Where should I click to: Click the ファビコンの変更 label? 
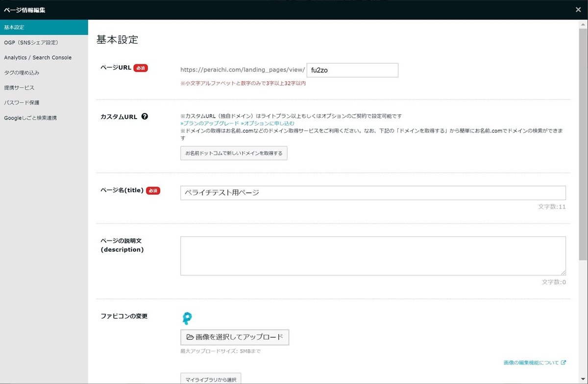point(124,316)
